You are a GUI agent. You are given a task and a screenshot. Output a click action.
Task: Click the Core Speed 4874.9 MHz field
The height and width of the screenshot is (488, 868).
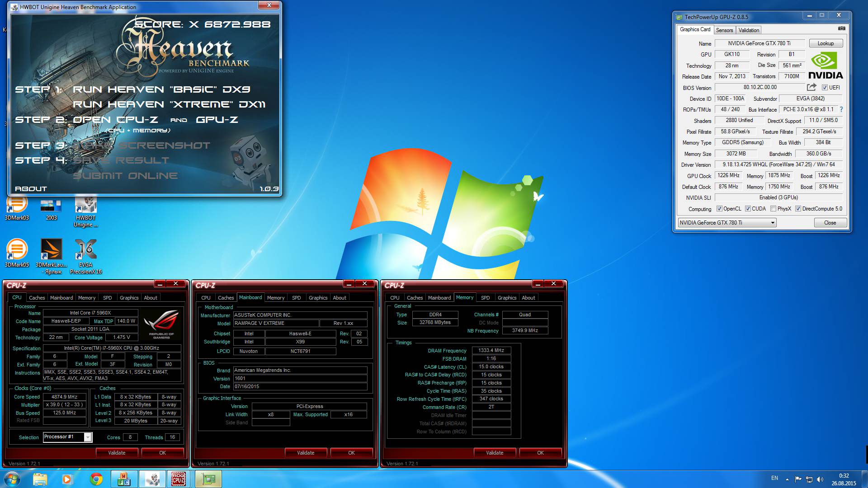click(x=65, y=397)
